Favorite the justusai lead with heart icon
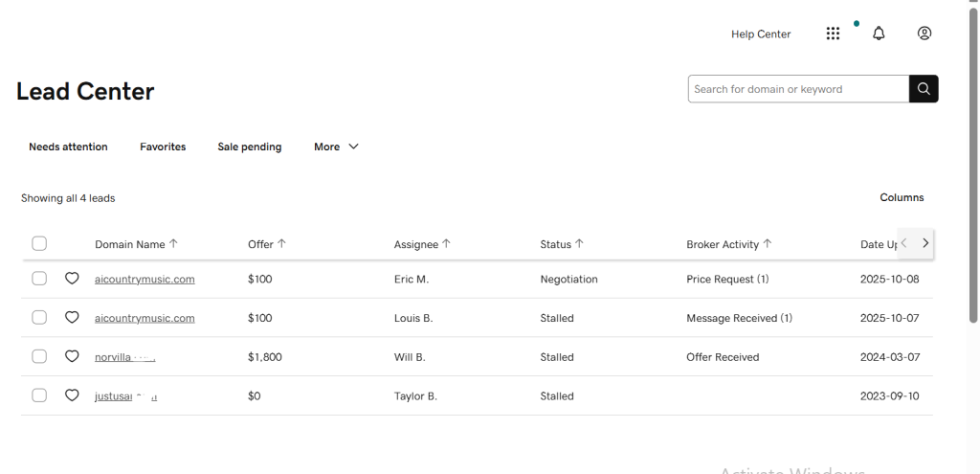Viewport: 980px width, 474px height. (x=72, y=395)
